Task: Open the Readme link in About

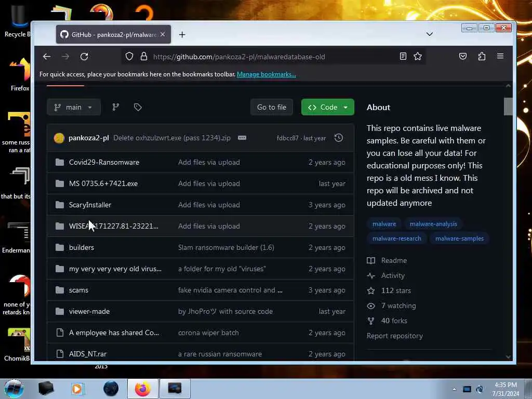Action: click(x=387, y=261)
